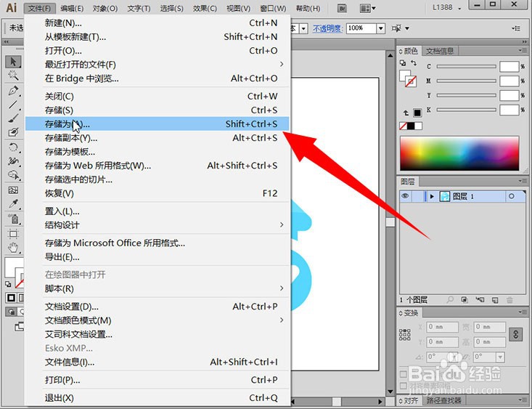Open the arrange documents dropdown
Image resolution: width=532 pixels, height=409 pixels.
click(368, 8)
